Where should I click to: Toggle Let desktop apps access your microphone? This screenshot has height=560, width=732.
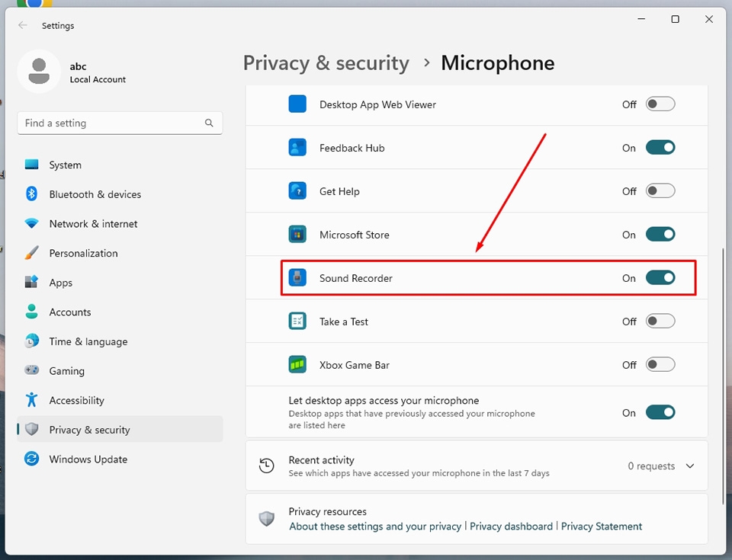pyautogui.click(x=660, y=412)
